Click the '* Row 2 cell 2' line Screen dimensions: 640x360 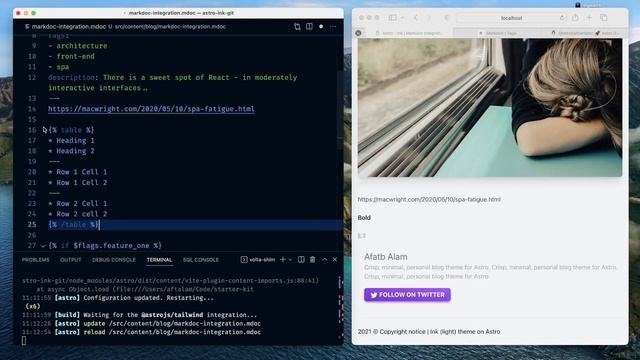click(78, 214)
